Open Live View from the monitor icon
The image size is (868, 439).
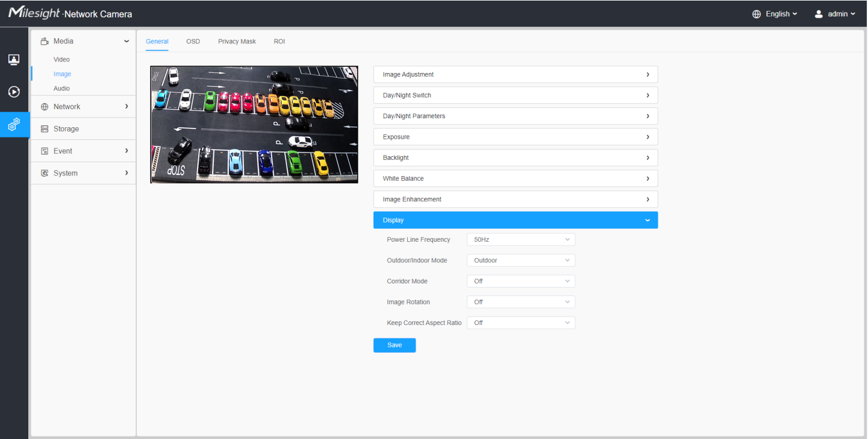(14, 60)
